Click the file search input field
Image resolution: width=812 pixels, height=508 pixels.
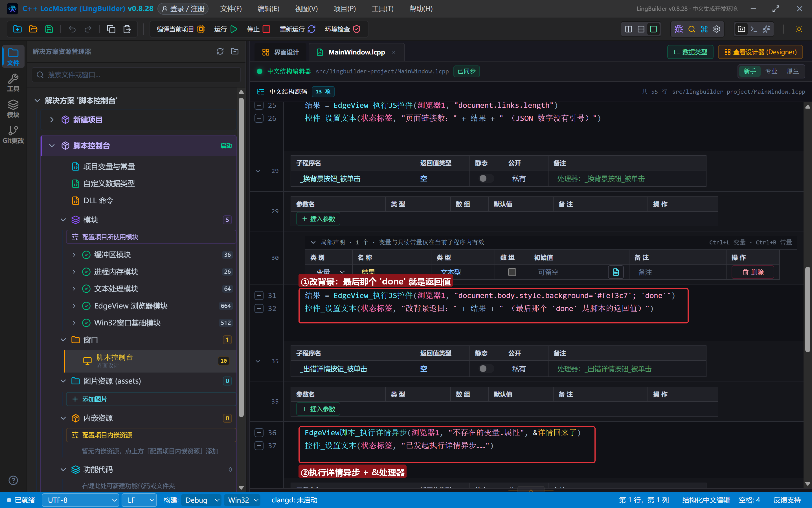coord(136,75)
